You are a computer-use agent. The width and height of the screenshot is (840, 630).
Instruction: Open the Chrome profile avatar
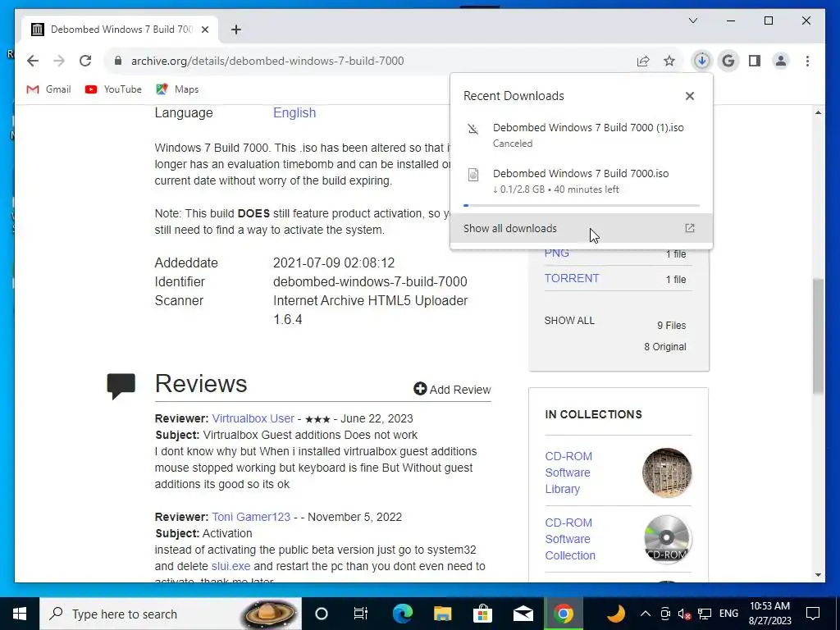[781, 61]
